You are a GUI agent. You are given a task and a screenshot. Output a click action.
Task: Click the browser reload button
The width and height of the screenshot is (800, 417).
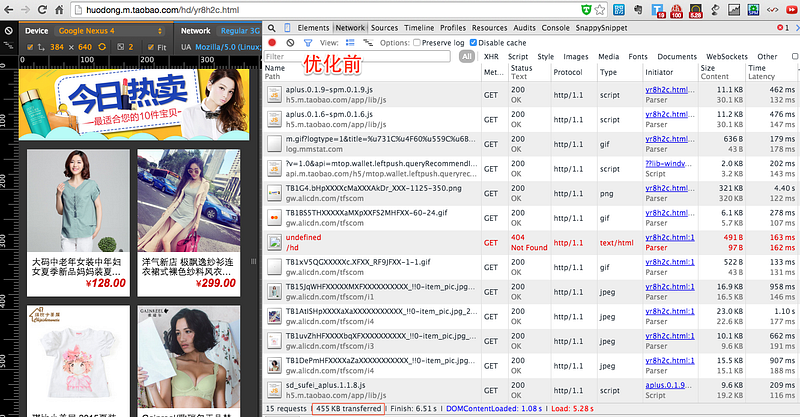click(42, 10)
